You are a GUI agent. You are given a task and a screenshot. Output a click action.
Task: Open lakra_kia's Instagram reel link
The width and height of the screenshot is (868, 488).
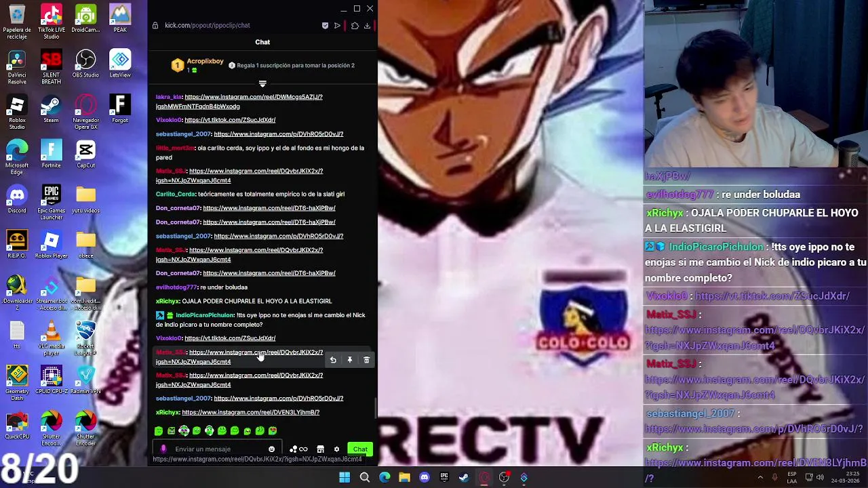click(x=239, y=102)
